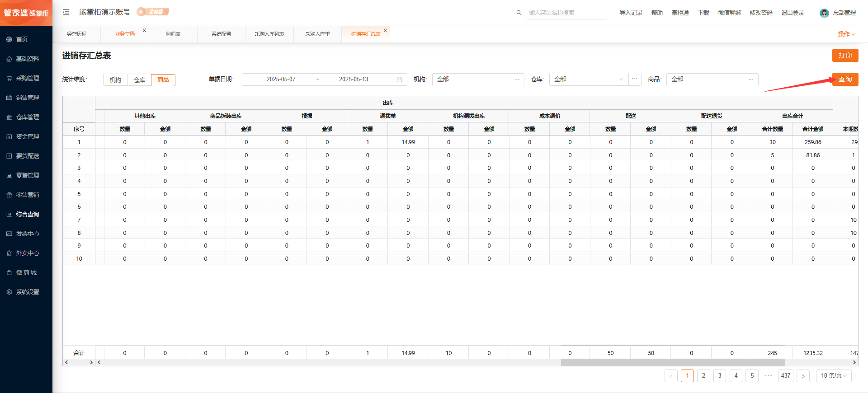The image size is (868, 393).
Task: Select 仓库 statistics dimension
Action: pos(139,80)
